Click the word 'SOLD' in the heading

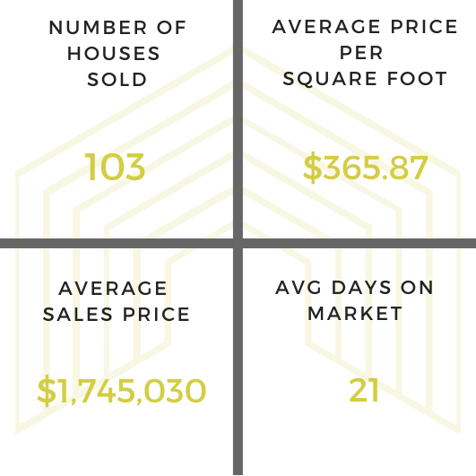coord(117,80)
